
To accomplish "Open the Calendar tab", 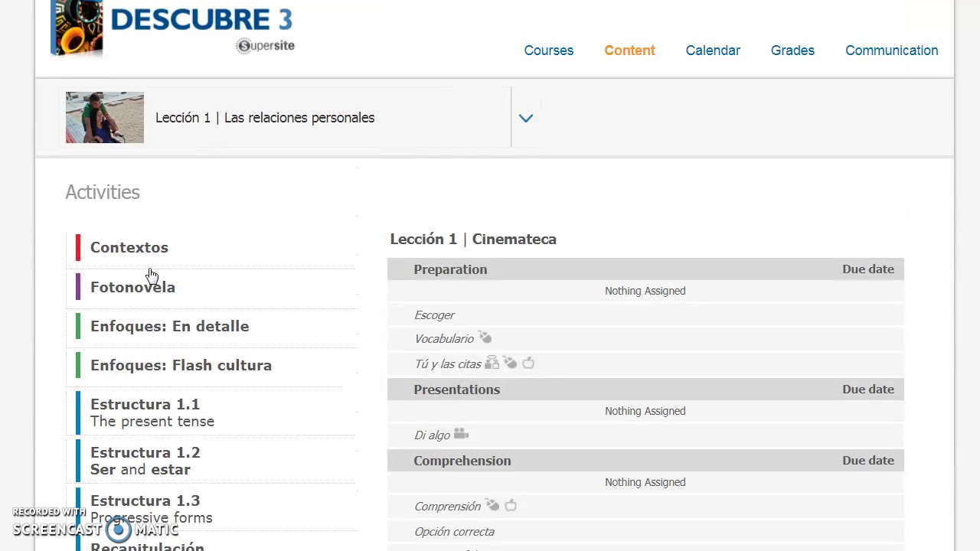I will [713, 51].
